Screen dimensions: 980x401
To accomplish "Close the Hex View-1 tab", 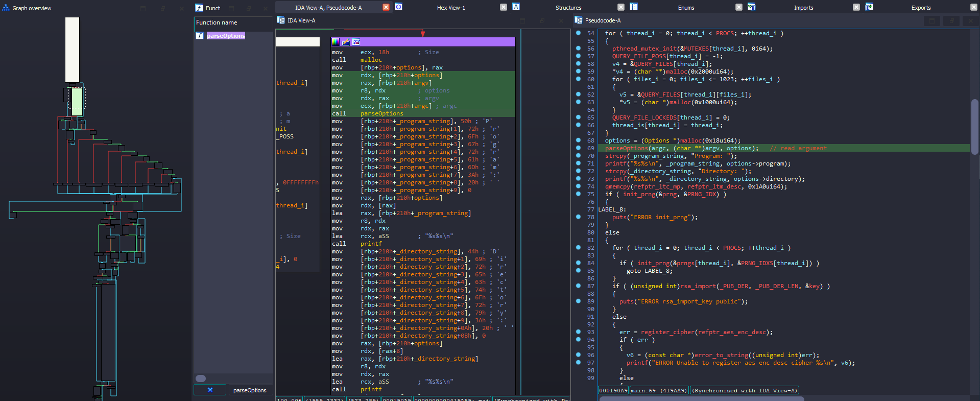I will [504, 7].
